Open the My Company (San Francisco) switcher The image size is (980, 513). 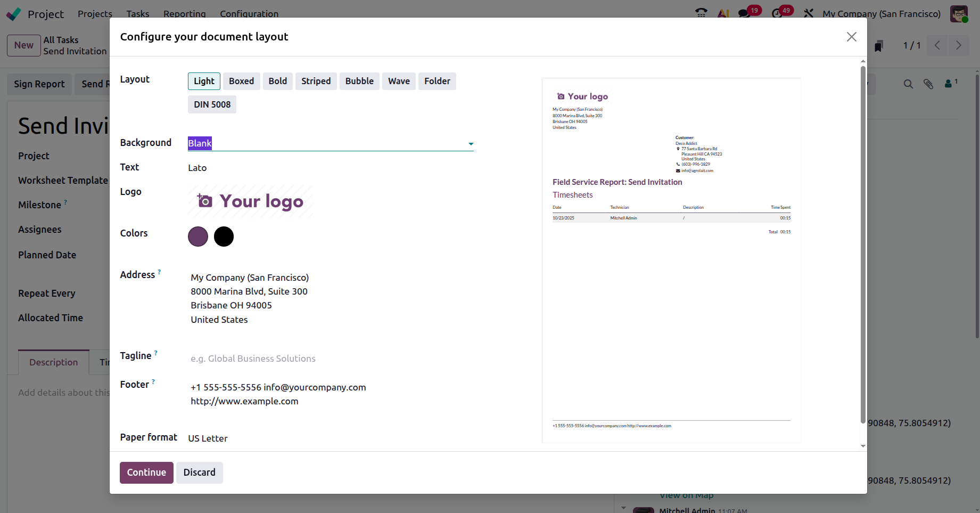[x=882, y=14]
